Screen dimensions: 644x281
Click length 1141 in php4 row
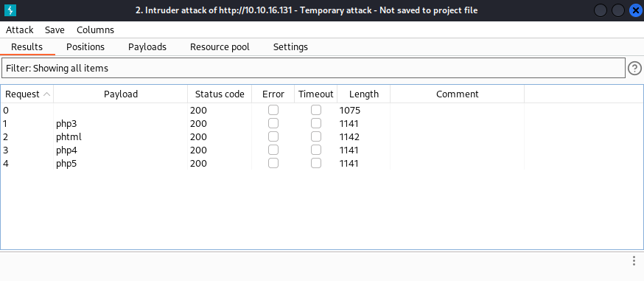point(349,150)
